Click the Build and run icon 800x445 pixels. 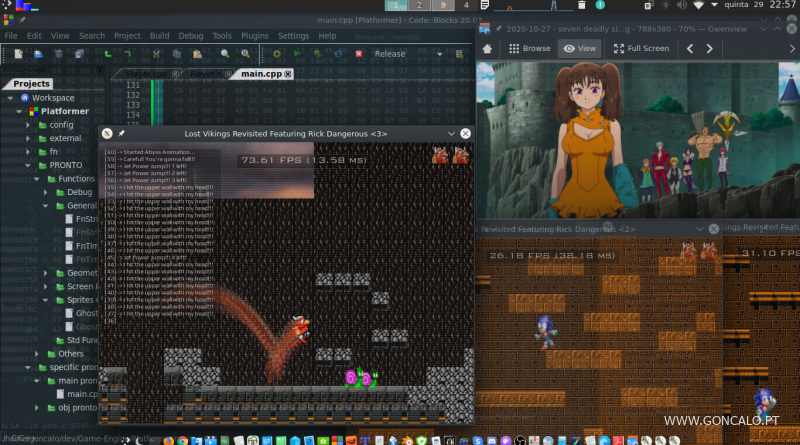317,54
